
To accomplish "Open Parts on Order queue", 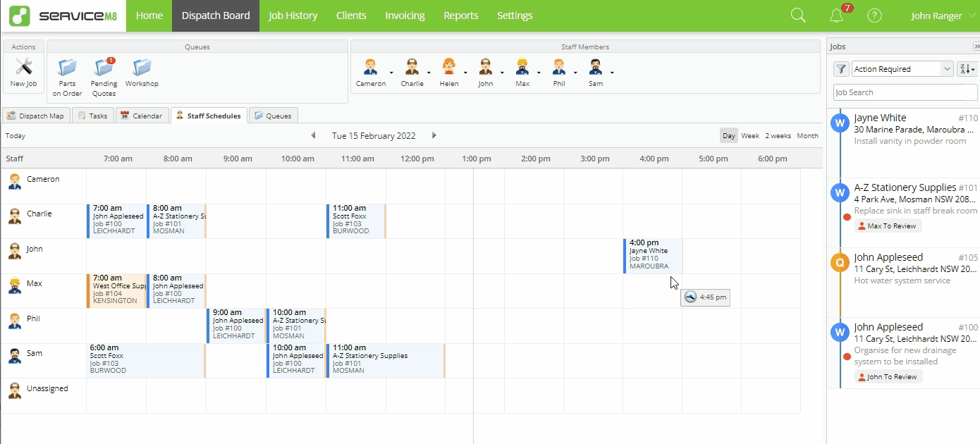I will tap(67, 77).
